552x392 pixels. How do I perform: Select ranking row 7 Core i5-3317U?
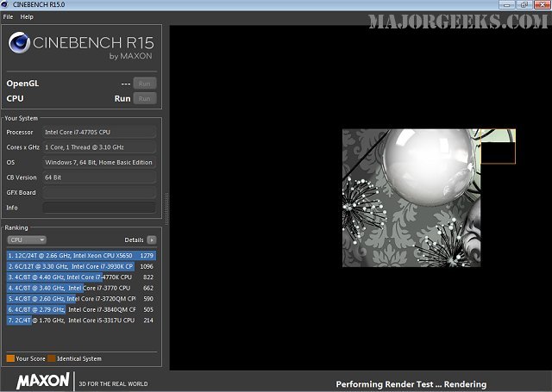coord(81,320)
